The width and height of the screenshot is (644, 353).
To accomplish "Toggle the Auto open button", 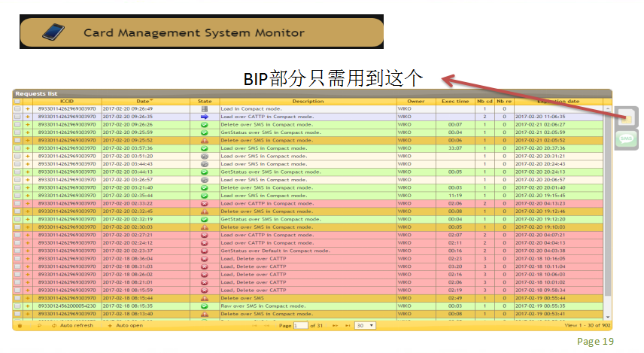I will click(126, 325).
